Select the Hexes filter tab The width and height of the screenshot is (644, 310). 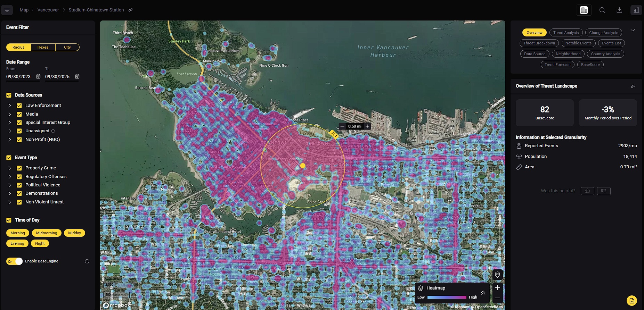tap(43, 47)
